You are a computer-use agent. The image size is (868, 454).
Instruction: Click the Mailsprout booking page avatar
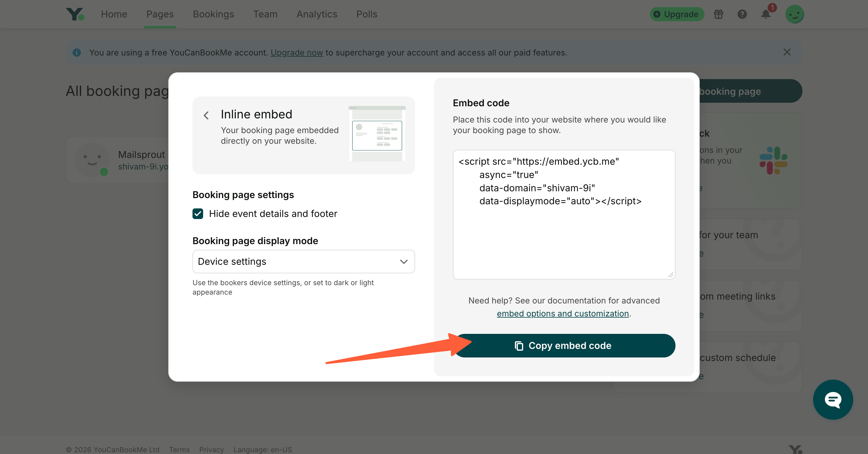pyautogui.click(x=92, y=160)
